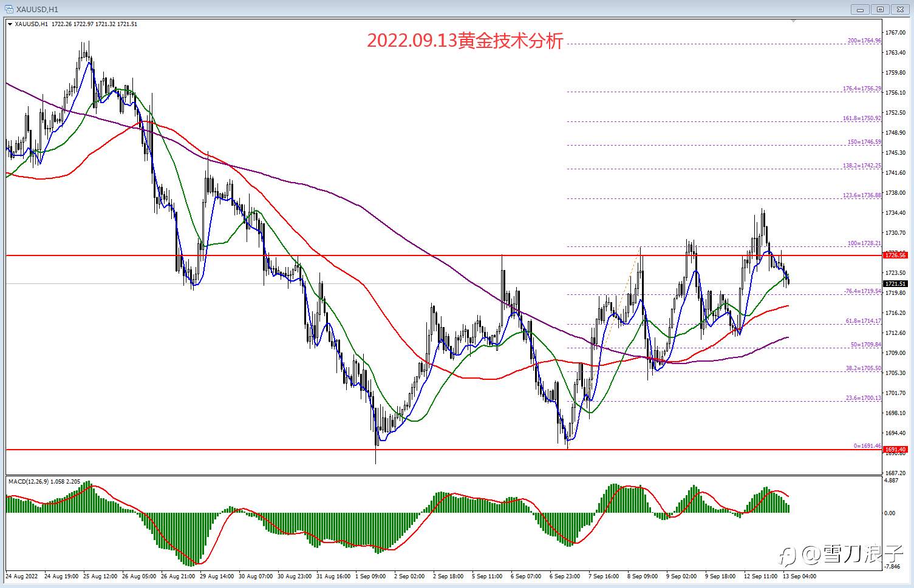Click price axis value 1738.00
The image size is (914, 588).
point(896,193)
